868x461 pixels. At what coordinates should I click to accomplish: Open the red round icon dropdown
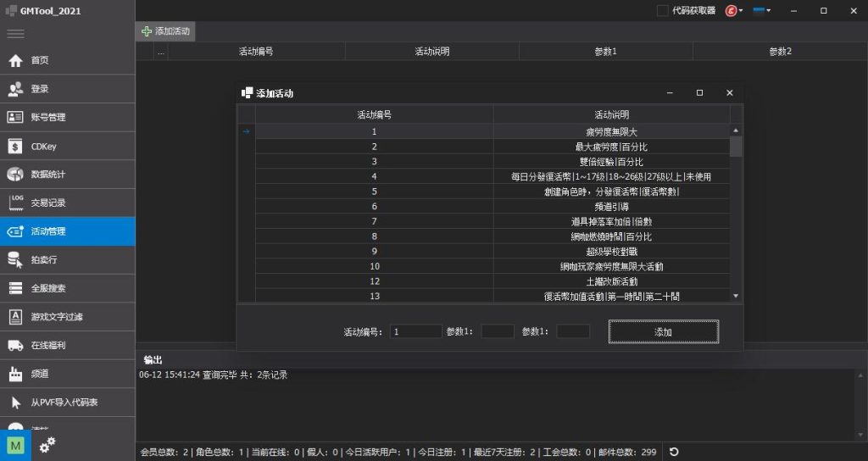734,10
